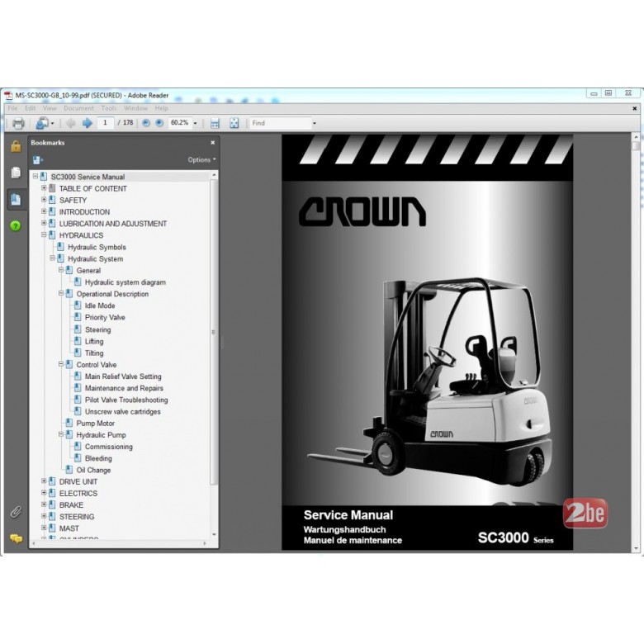
Task: Click the Find search box
Action: click(x=281, y=123)
